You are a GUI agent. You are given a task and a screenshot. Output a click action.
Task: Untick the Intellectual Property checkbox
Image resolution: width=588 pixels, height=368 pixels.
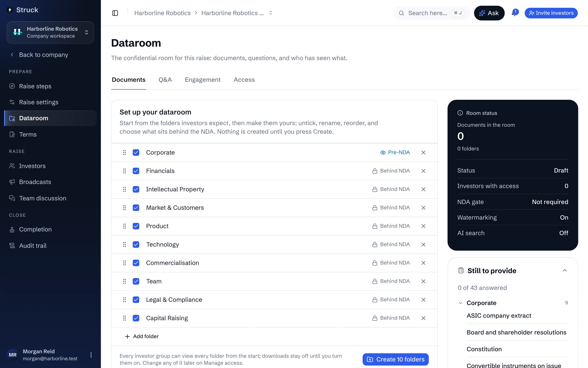[136, 189]
